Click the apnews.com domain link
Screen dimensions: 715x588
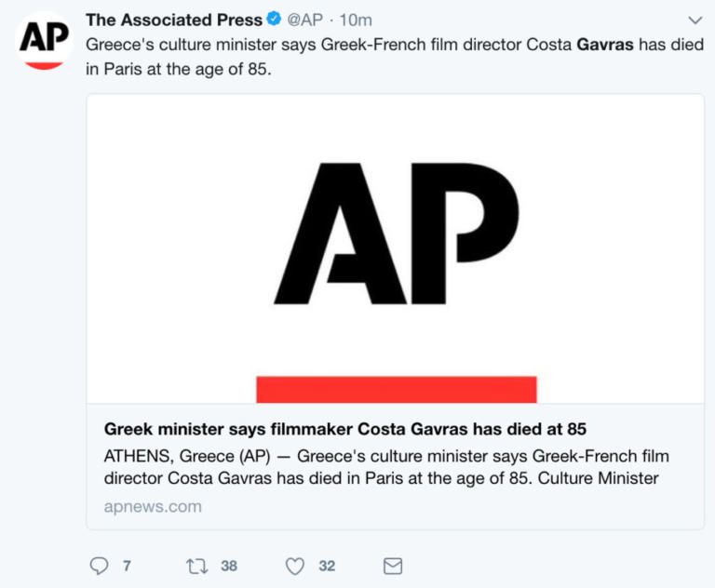point(153,507)
